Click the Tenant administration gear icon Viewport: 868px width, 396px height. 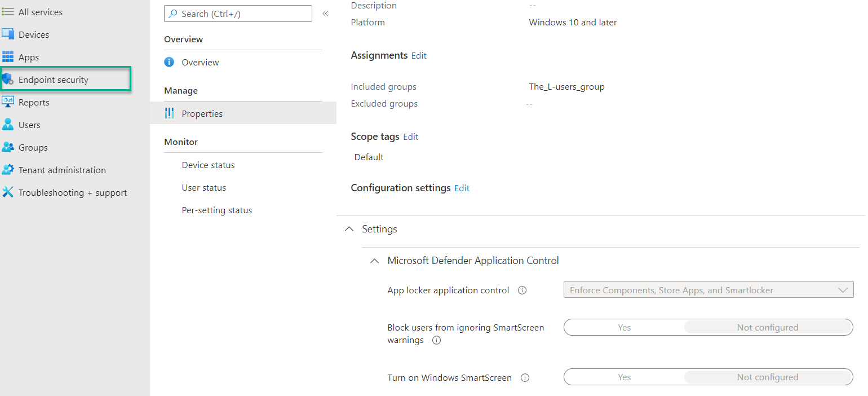[8, 170]
